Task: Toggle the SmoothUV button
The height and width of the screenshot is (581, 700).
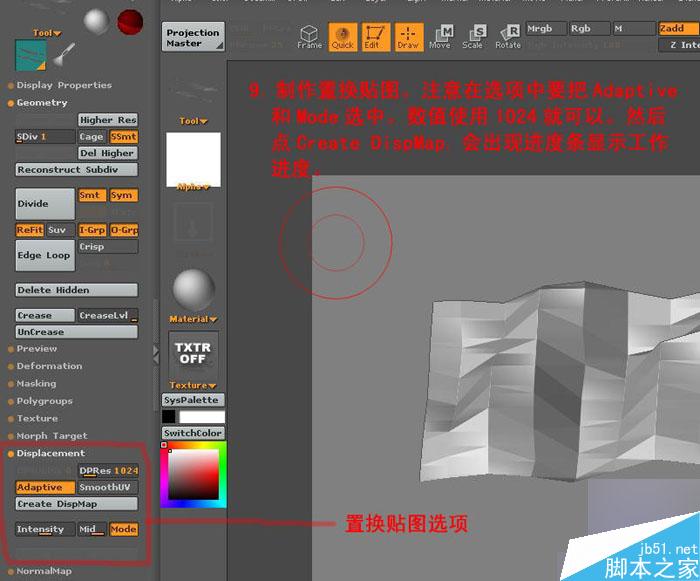Action: click(x=108, y=487)
